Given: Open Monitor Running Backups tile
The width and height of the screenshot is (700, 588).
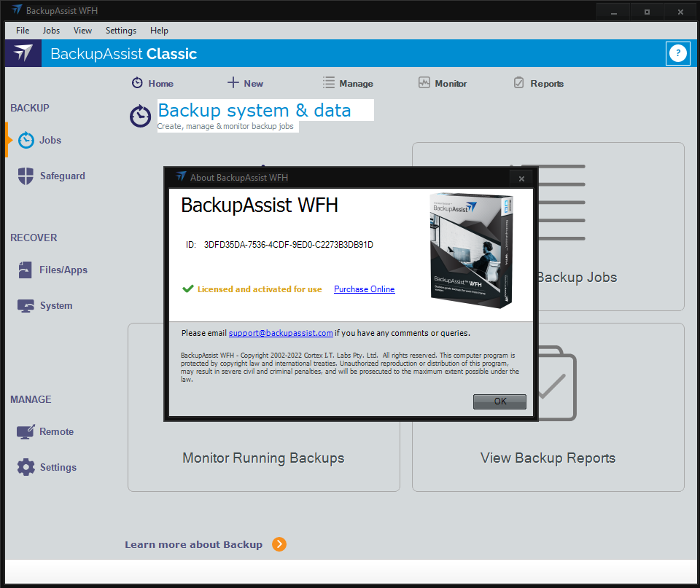Looking at the screenshot, I should [264, 458].
